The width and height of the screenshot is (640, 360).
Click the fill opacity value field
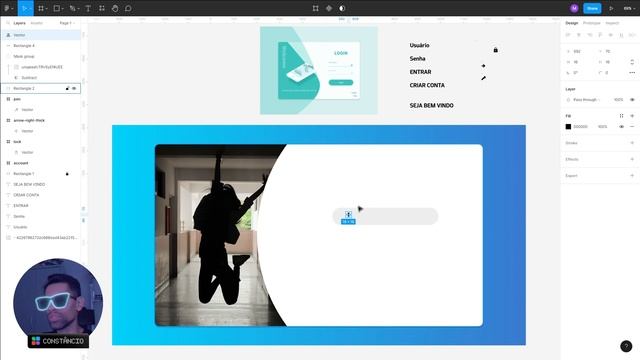tap(602, 127)
